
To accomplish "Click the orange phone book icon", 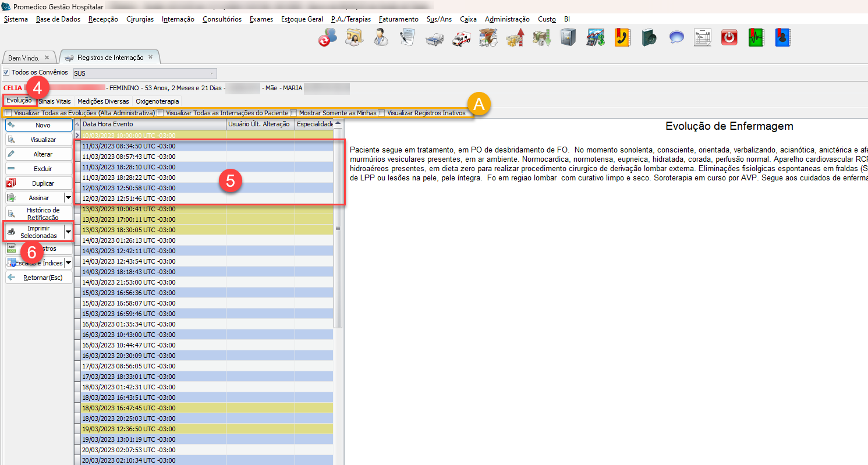I will 622,38.
